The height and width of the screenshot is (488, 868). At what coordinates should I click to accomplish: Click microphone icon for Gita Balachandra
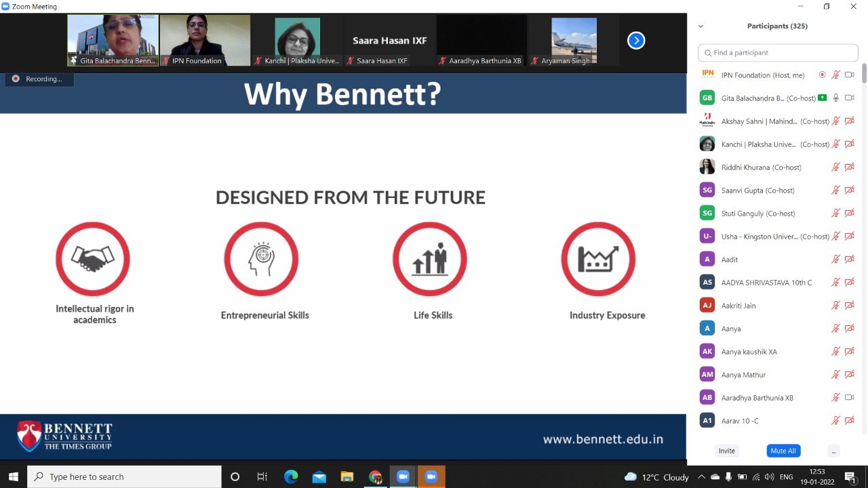point(836,98)
